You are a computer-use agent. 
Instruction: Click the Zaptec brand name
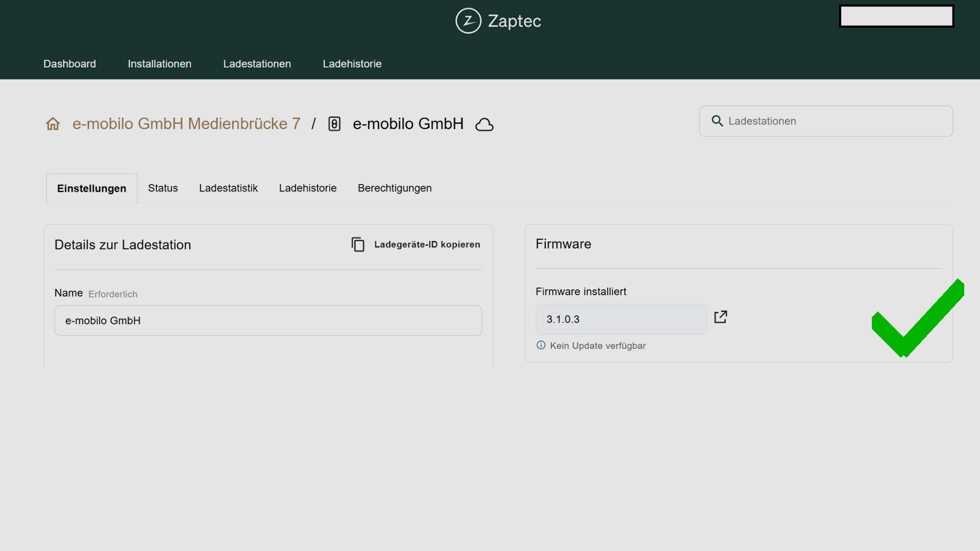pyautogui.click(x=514, y=21)
